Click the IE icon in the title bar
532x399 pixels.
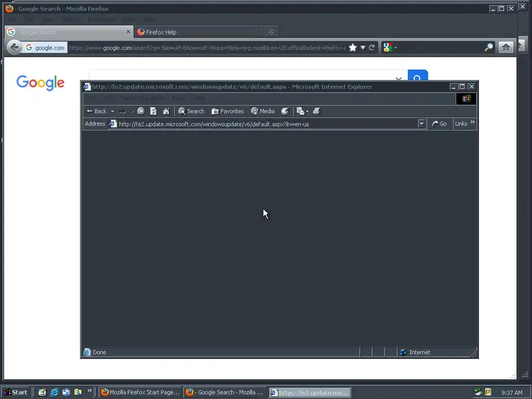point(87,87)
